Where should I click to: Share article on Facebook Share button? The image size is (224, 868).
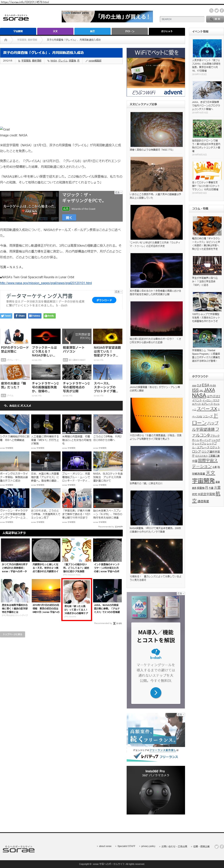[20, 316]
